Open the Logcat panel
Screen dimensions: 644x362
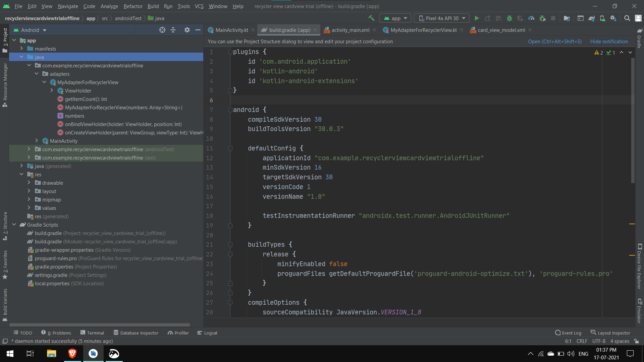207,333
